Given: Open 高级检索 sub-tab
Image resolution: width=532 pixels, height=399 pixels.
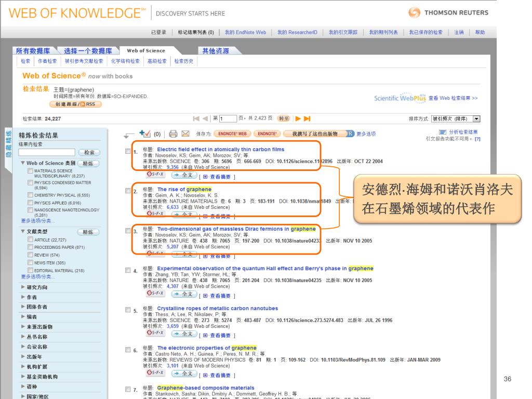Looking at the screenshot, I should click(x=157, y=61).
